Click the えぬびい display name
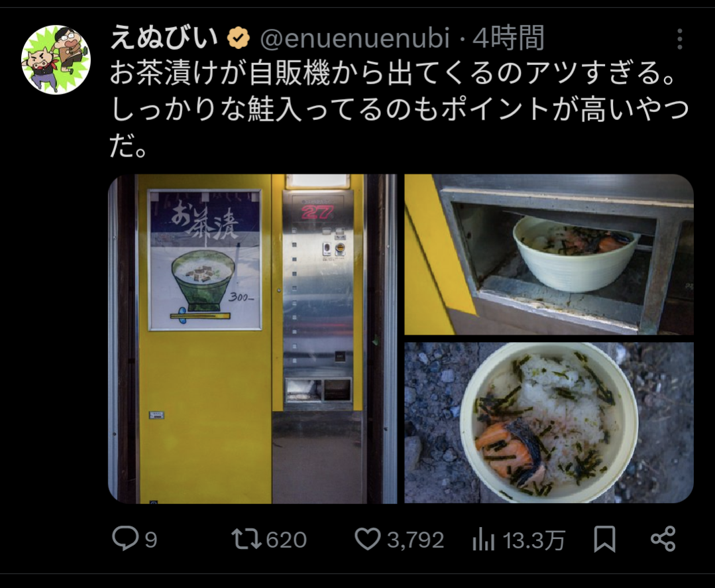Viewport: 715px width, 588px height. (x=164, y=38)
